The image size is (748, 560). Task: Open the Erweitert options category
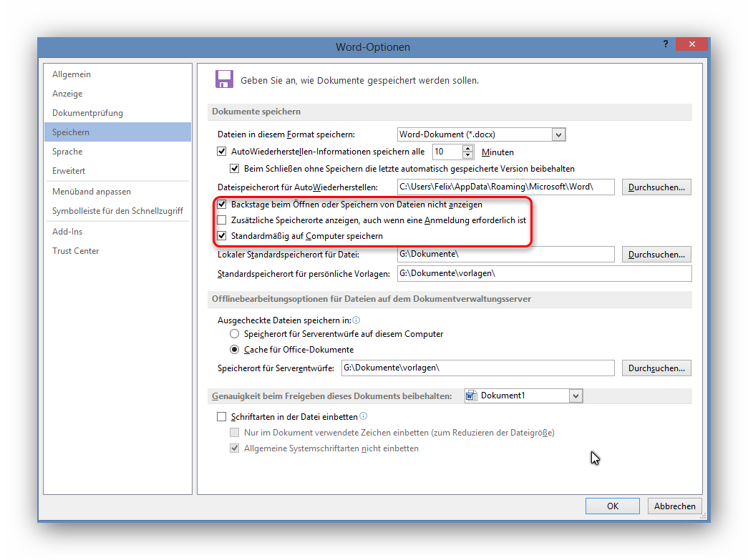tap(118, 171)
